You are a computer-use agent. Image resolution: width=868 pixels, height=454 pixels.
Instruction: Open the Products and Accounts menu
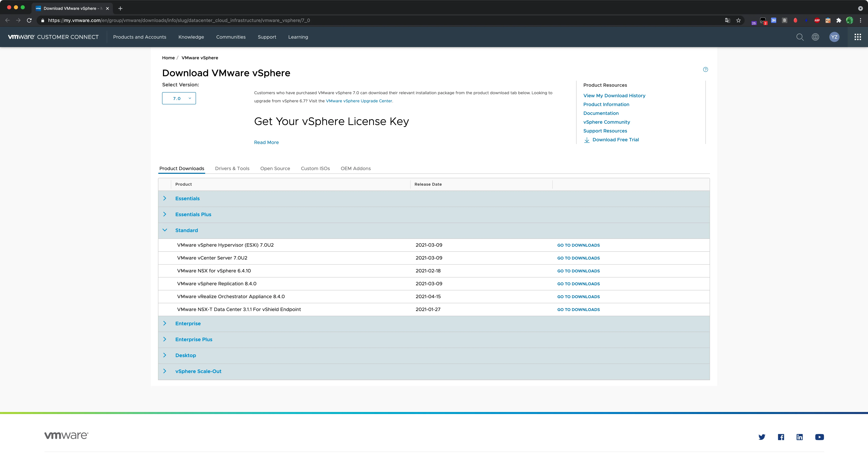point(140,37)
